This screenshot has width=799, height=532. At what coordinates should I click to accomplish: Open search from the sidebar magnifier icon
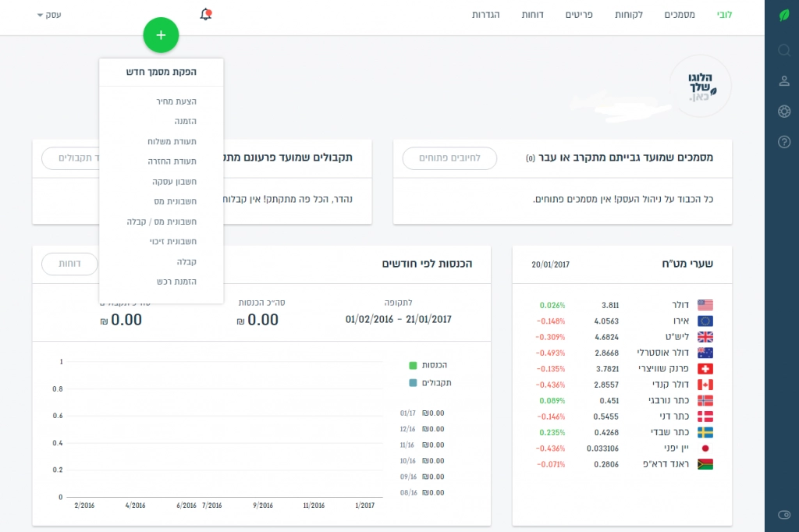[784, 51]
